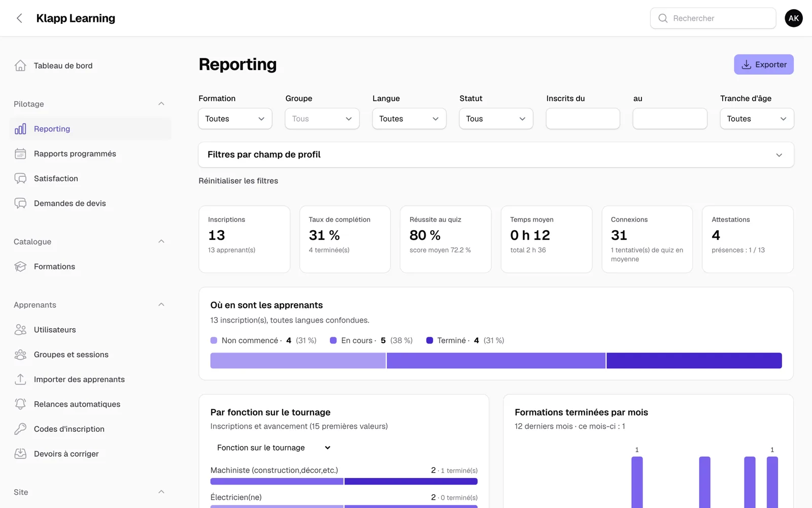
Task: Click the Terminé dark progress bar segment
Action: coord(694,361)
